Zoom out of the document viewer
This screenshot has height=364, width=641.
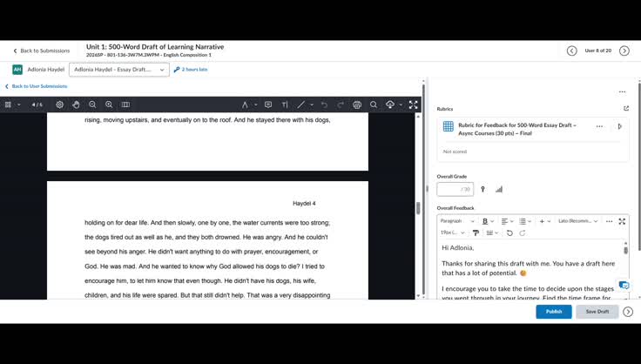click(x=92, y=104)
